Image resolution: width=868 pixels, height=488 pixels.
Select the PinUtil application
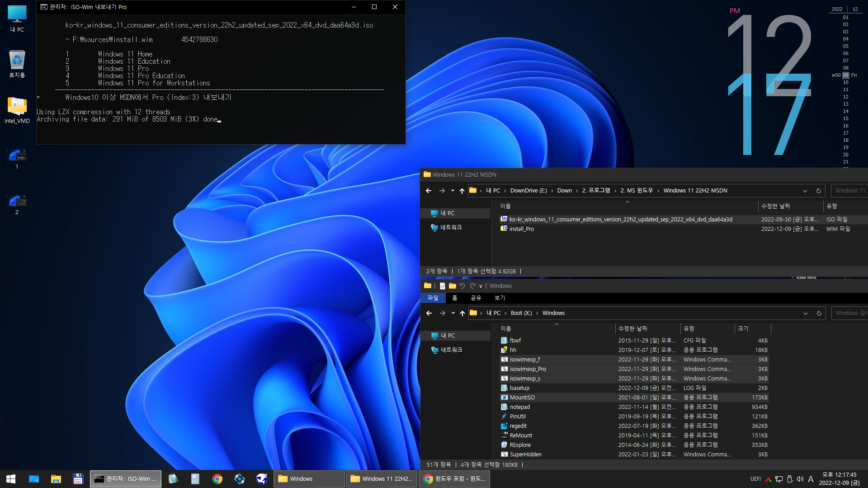(634, 417)
